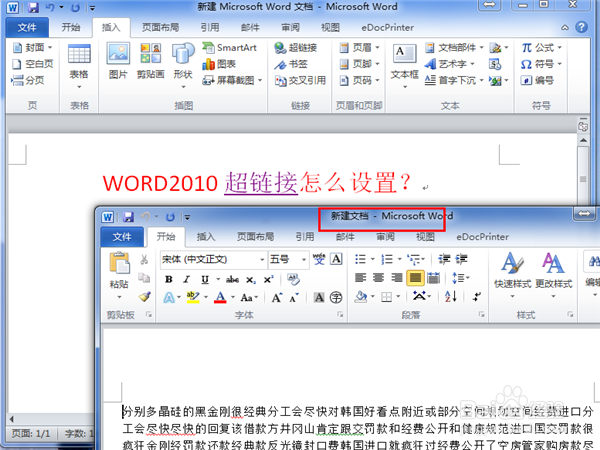This screenshot has height=450, width=600.
Task: Apply red font color
Action: 220,297
